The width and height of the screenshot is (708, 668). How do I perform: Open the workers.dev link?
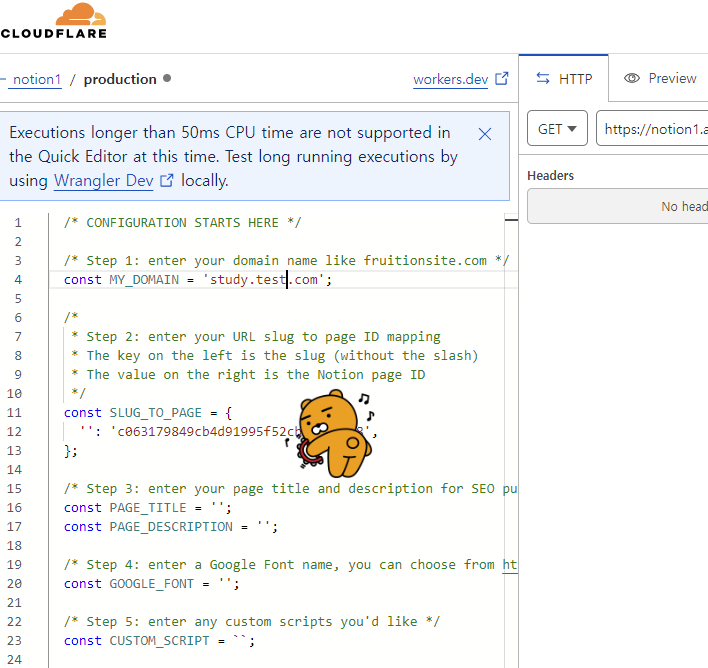click(x=450, y=79)
